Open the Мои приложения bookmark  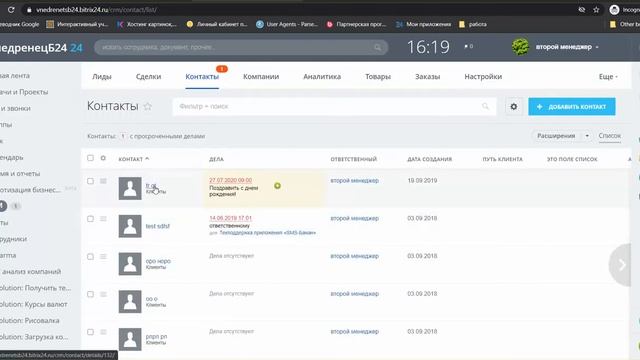point(423,24)
